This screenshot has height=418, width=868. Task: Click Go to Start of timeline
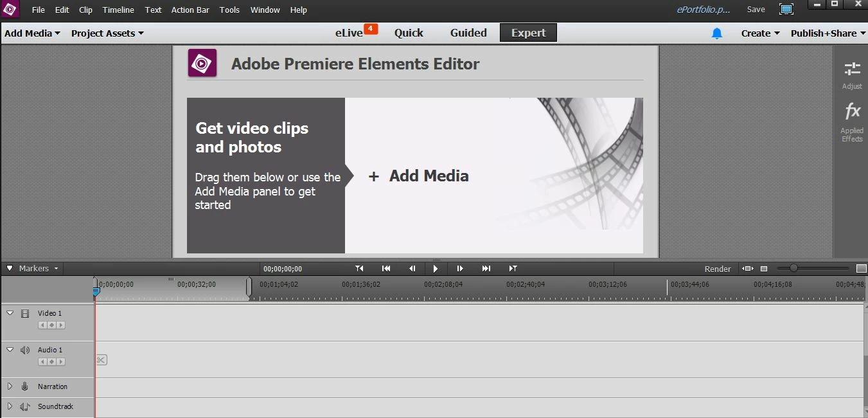pos(386,268)
